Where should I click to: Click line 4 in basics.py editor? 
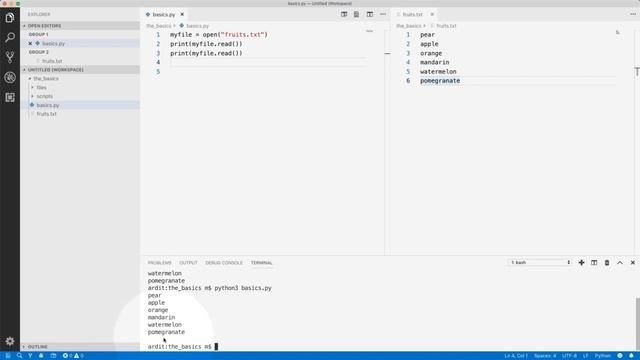tap(267, 62)
